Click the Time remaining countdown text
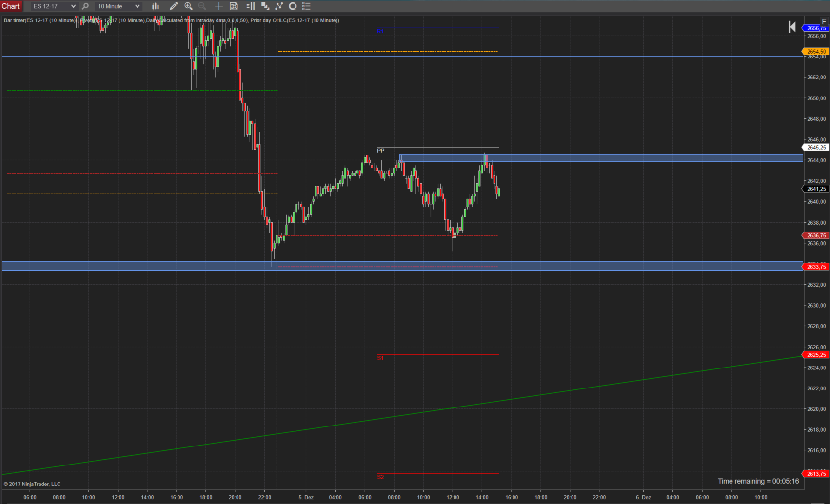 (758, 481)
